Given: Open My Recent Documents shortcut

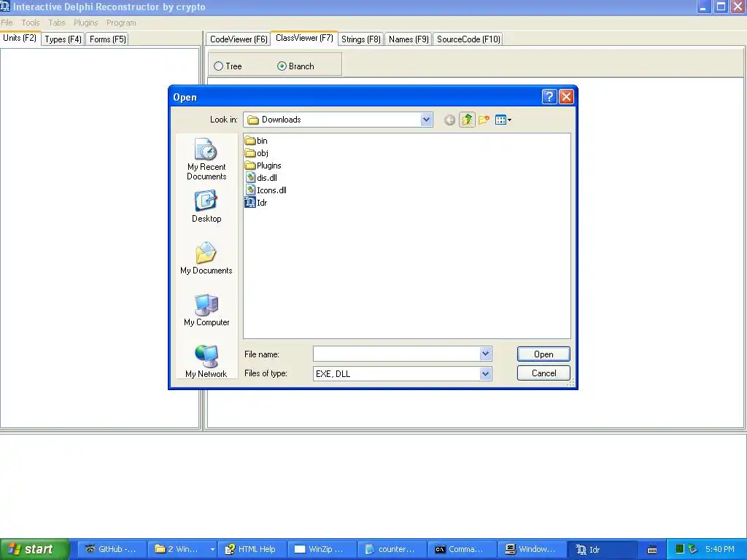Looking at the screenshot, I should click(206, 160).
